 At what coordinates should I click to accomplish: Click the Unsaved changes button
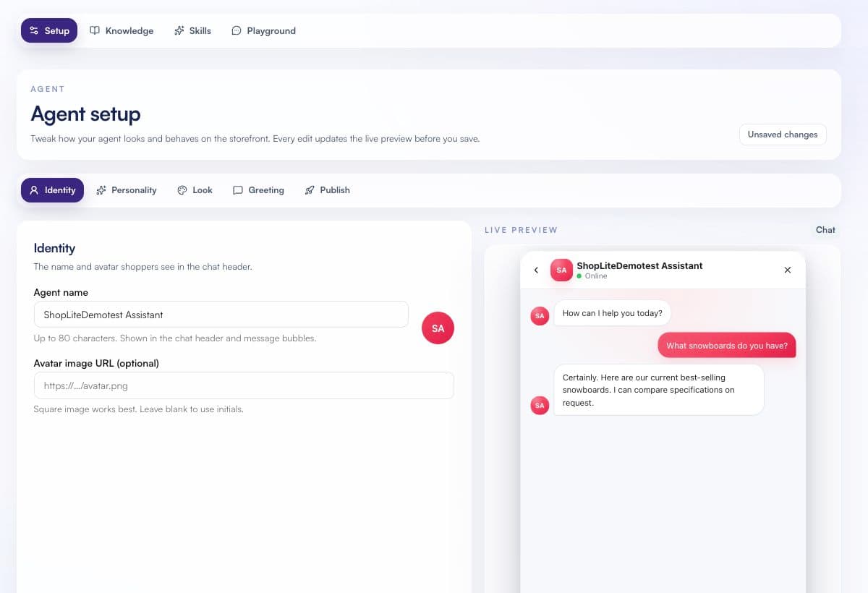[x=783, y=135]
